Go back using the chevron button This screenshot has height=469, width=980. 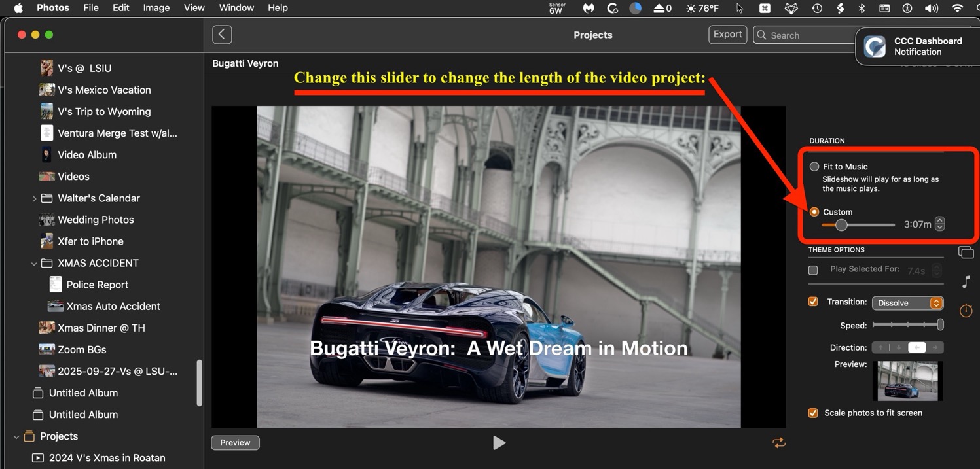click(x=222, y=35)
